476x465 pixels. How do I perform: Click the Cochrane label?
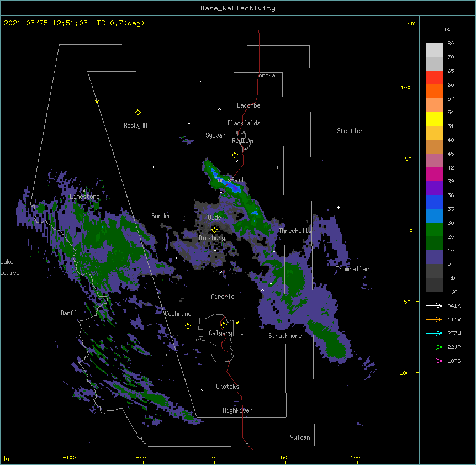point(178,314)
